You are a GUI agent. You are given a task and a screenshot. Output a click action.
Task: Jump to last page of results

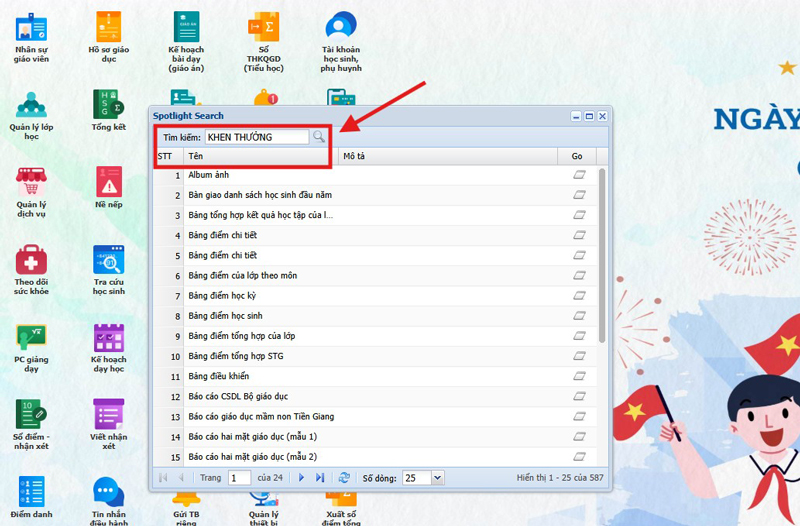(x=320, y=478)
